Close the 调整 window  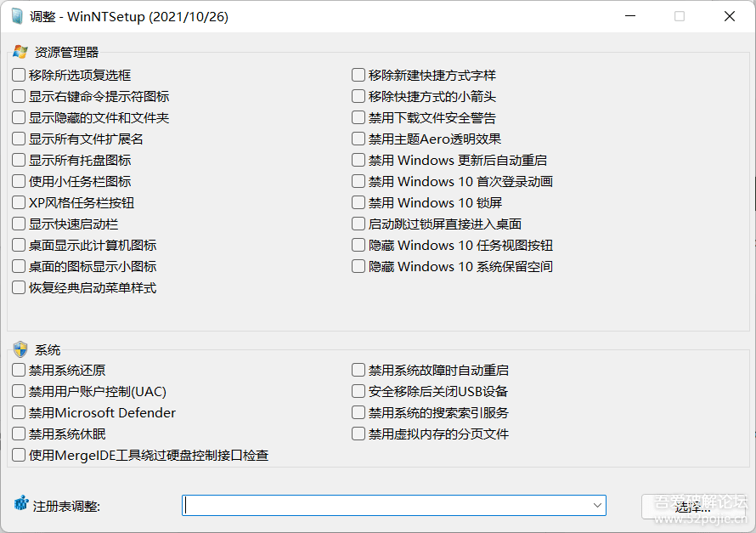(x=730, y=16)
